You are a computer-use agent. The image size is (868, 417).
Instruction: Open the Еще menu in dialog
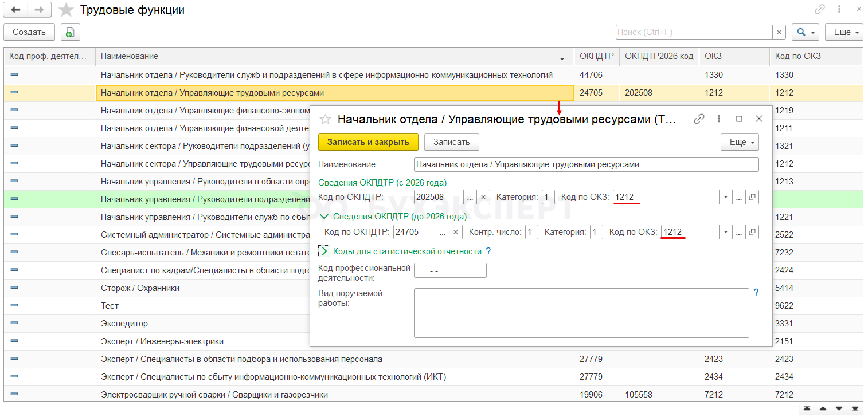740,142
